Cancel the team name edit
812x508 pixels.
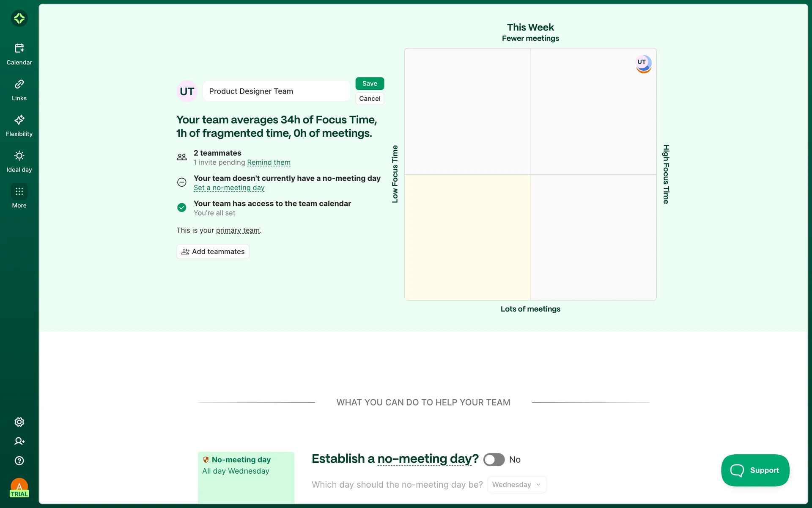369,99
